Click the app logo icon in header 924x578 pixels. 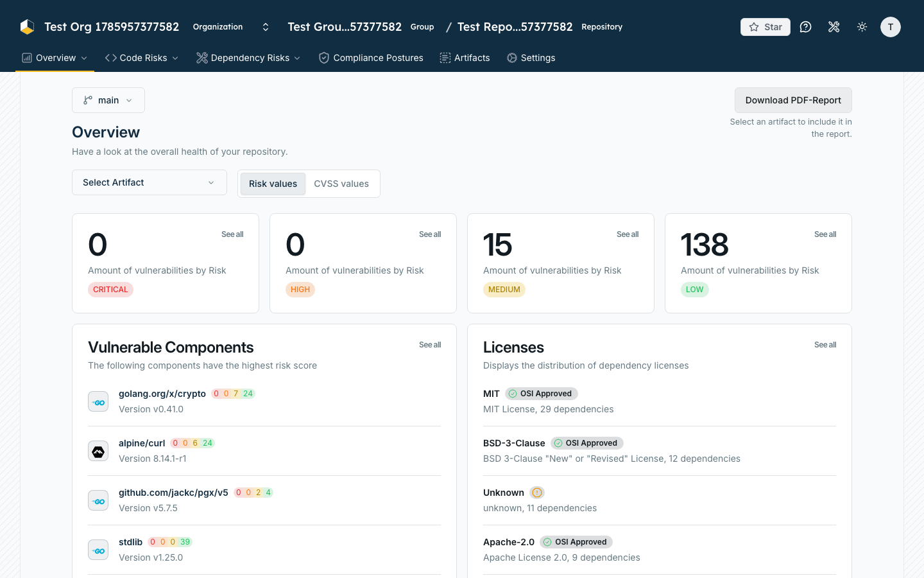(27, 27)
